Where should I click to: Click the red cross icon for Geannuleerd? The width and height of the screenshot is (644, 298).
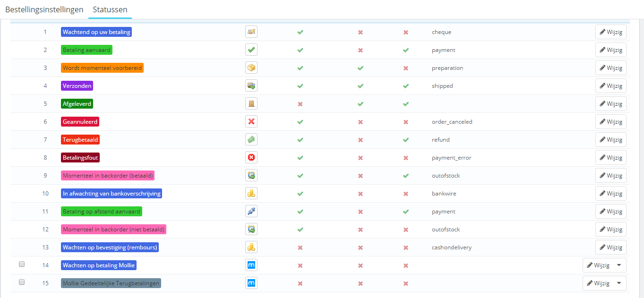point(251,122)
